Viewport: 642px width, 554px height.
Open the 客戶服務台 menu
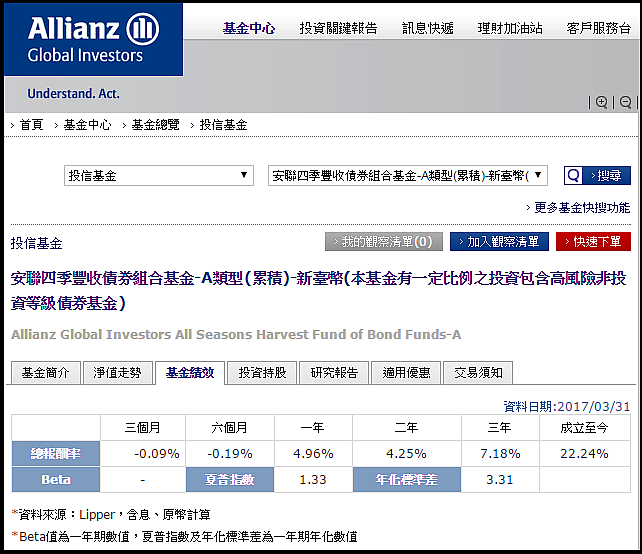pos(599,28)
